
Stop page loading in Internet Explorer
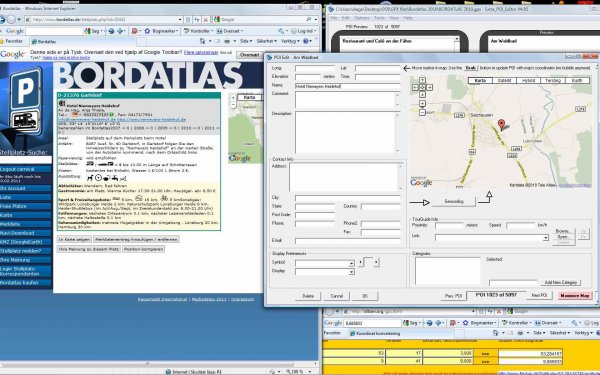coord(206,20)
